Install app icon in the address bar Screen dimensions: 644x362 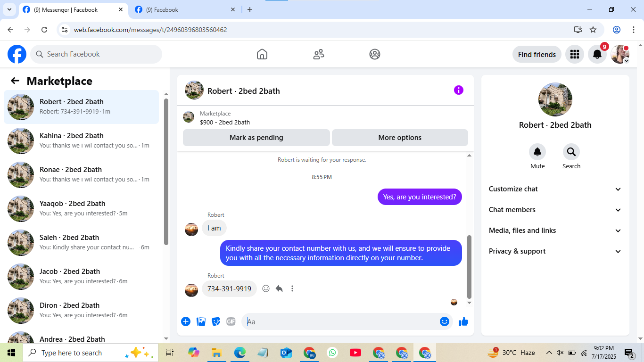click(578, 30)
